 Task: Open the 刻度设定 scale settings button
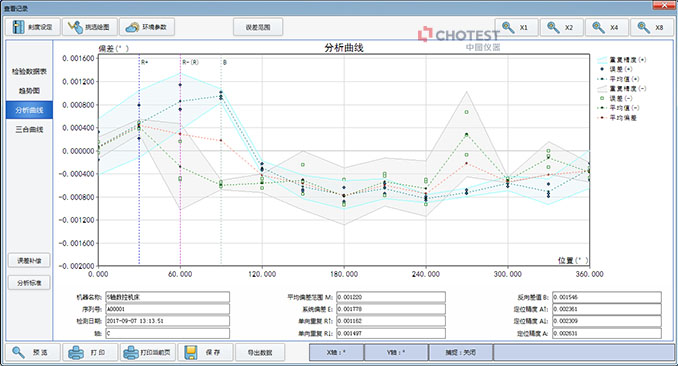32,27
